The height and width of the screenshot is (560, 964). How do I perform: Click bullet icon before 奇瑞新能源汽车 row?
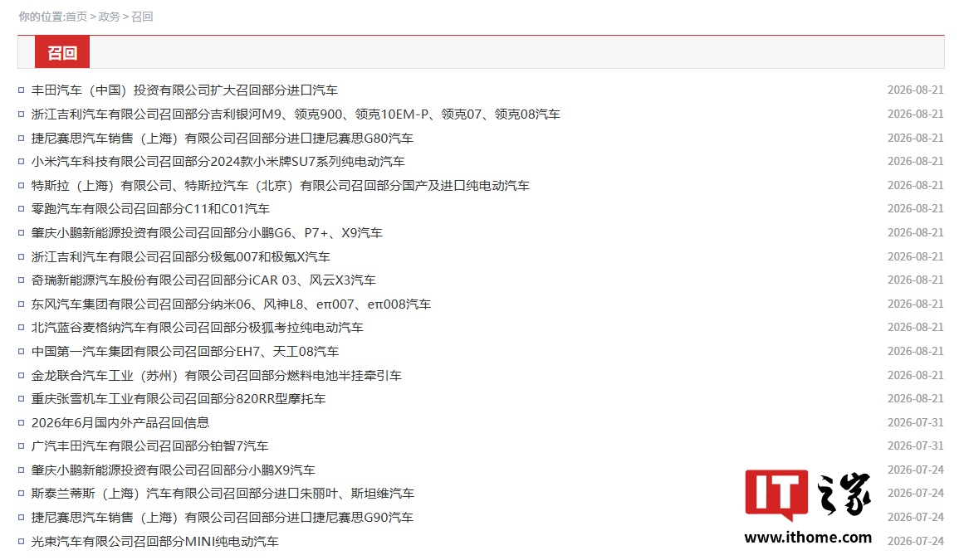tap(21, 280)
